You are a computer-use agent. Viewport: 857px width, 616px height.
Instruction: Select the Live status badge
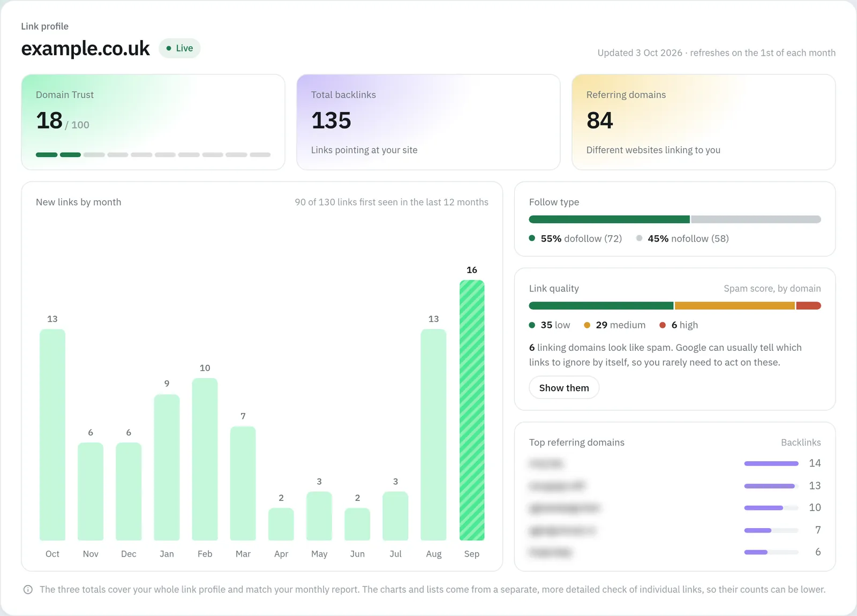[x=179, y=48]
